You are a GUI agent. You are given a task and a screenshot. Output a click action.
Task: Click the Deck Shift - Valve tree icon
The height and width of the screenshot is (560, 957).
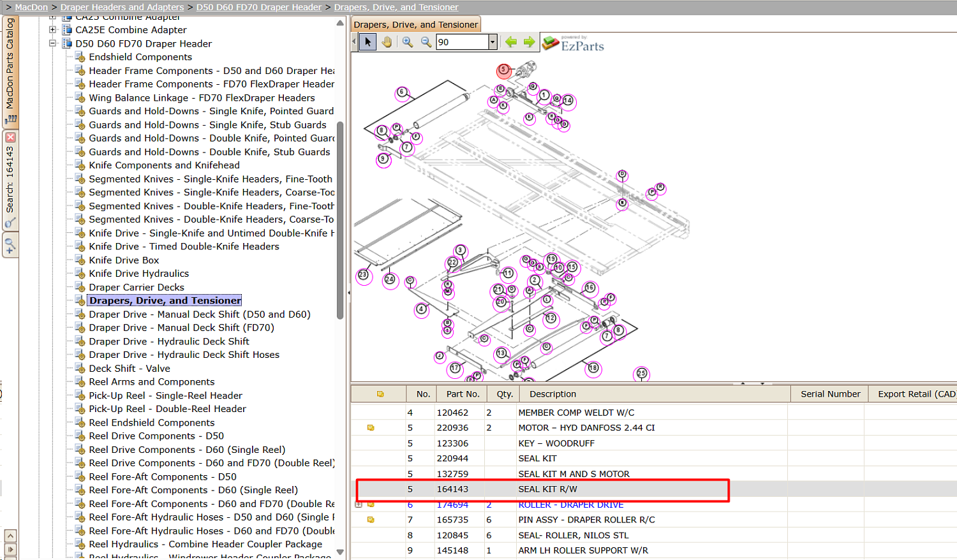tap(80, 368)
